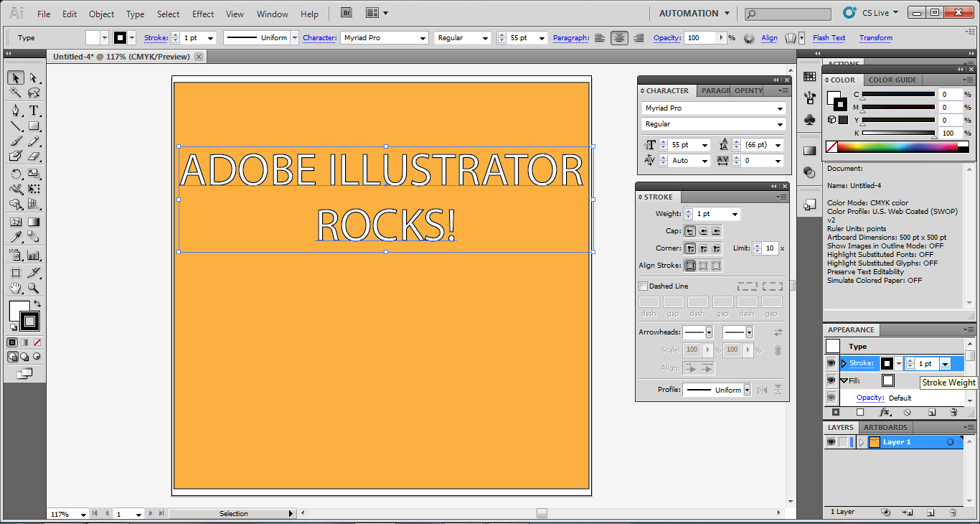Open the AUTOMATION workspace switcher
Viewport: 980px width, 524px height.
pos(694,13)
